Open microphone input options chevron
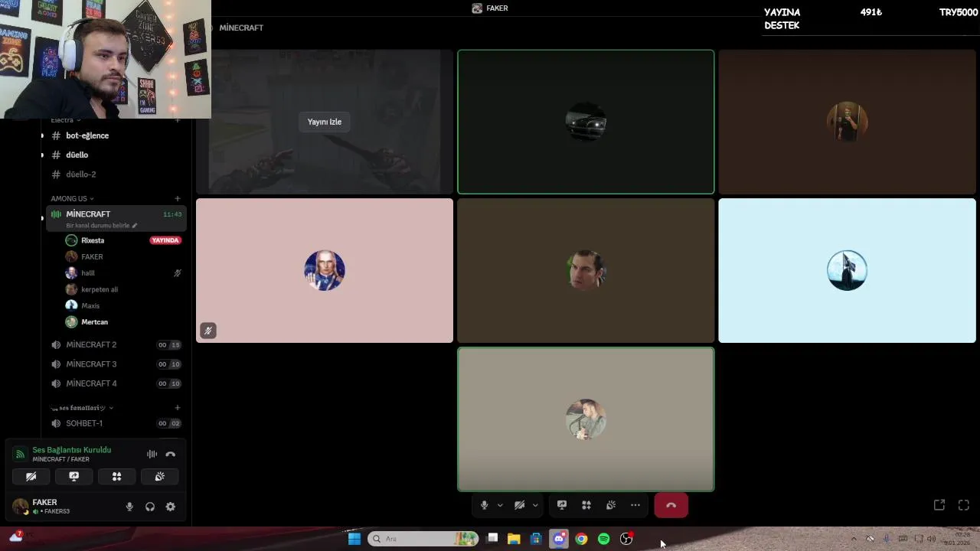The width and height of the screenshot is (980, 551). tap(500, 505)
